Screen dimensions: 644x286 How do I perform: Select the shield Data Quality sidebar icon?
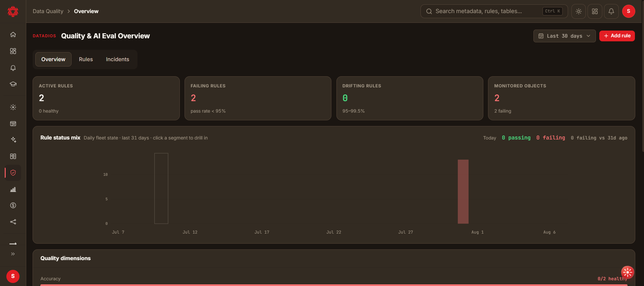pos(13,173)
